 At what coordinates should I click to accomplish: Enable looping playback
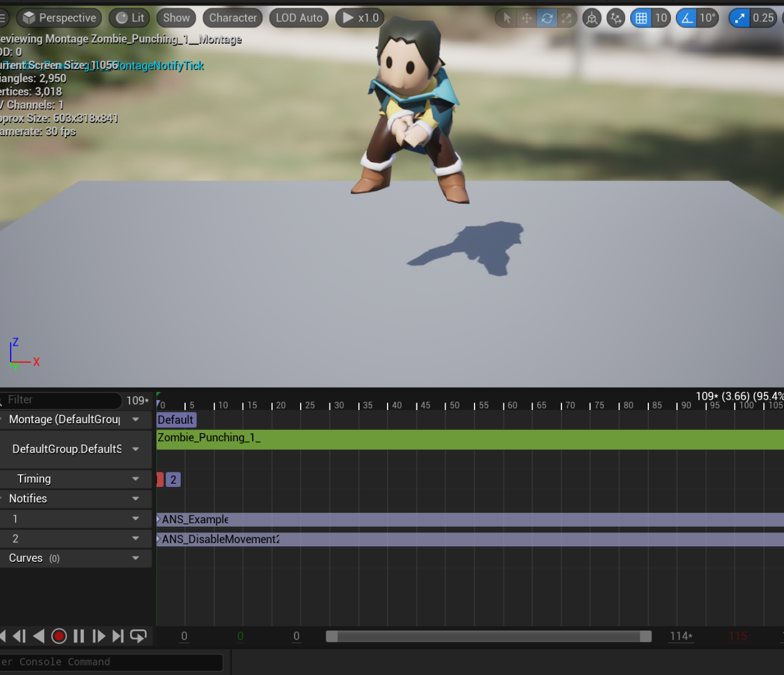click(x=138, y=636)
